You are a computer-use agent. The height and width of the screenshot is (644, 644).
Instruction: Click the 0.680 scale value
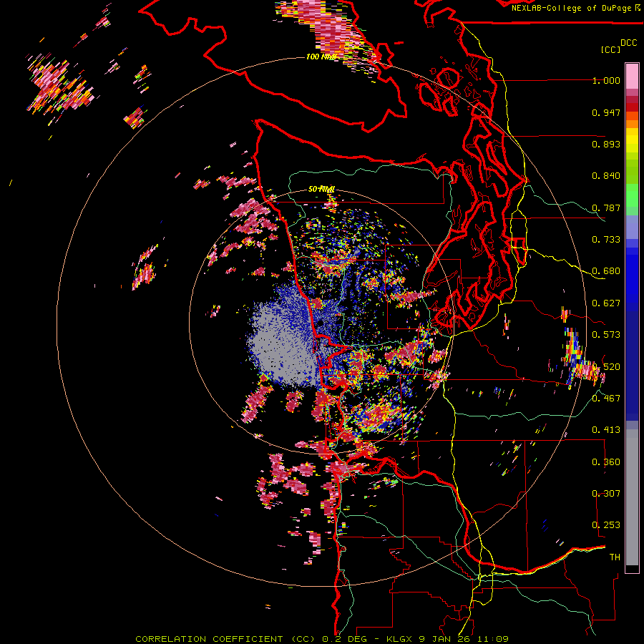(606, 271)
